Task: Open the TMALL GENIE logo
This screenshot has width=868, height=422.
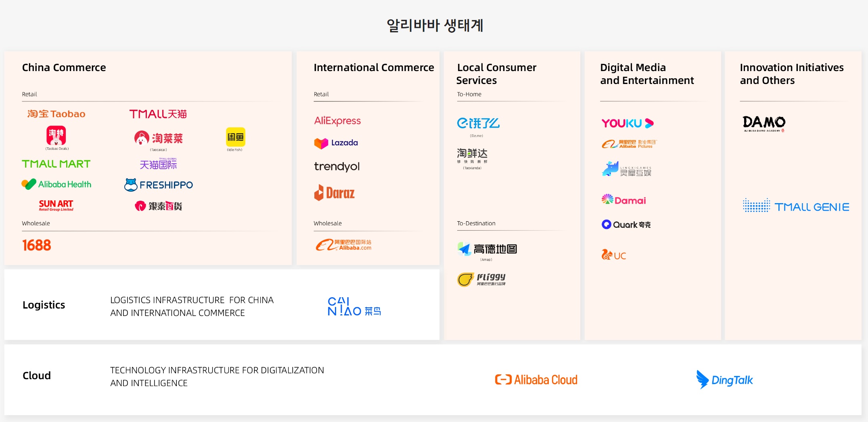Action: [796, 206]
